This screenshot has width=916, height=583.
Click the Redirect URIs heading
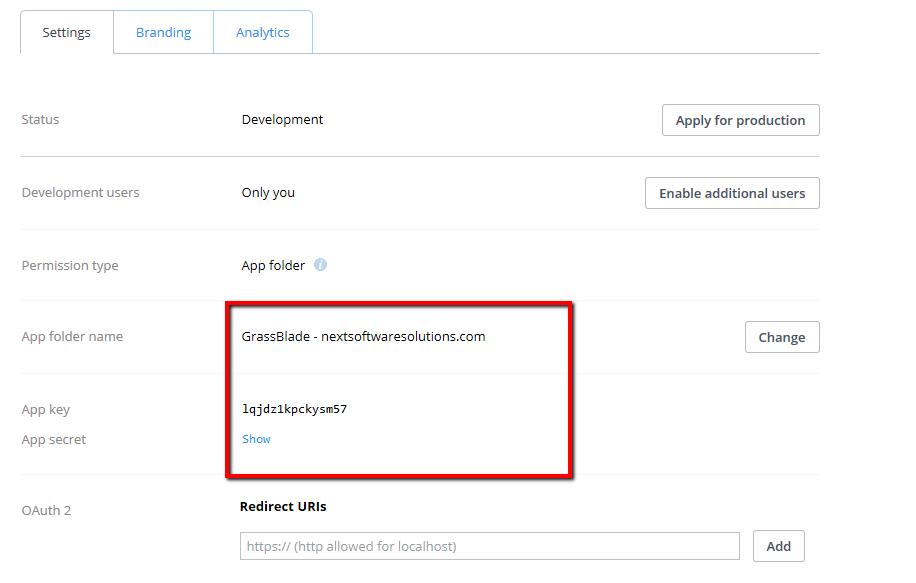[283, 506]
